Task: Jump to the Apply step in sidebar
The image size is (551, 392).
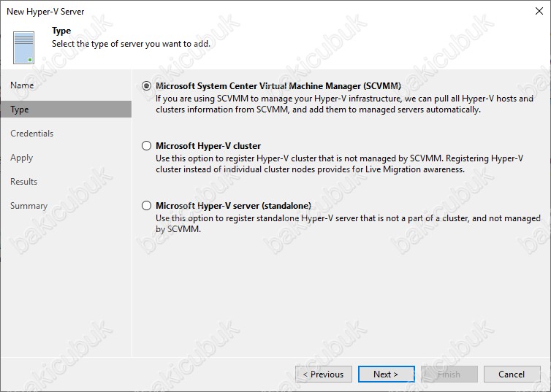Action: (21, 158)
